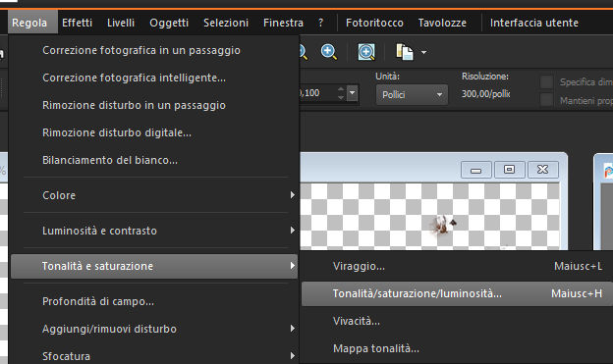The image size is (613, 364).
Task: Close the image document window
Action: (x=542, y=170)
